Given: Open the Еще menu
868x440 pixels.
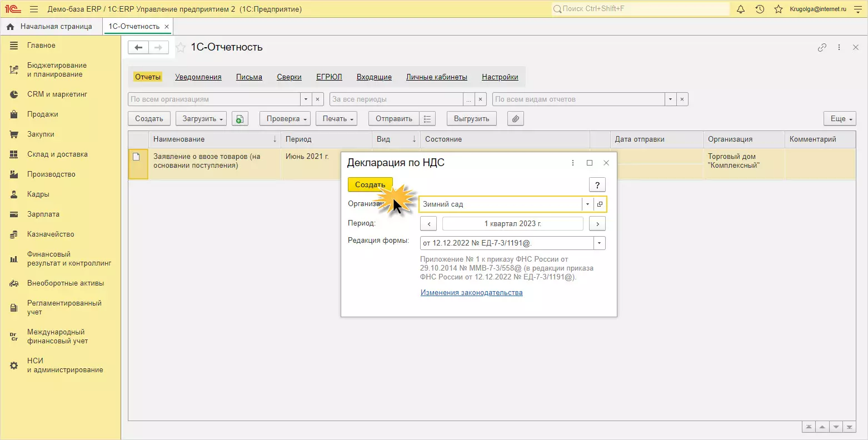Looking at the screenshot, I should (840, 119).
